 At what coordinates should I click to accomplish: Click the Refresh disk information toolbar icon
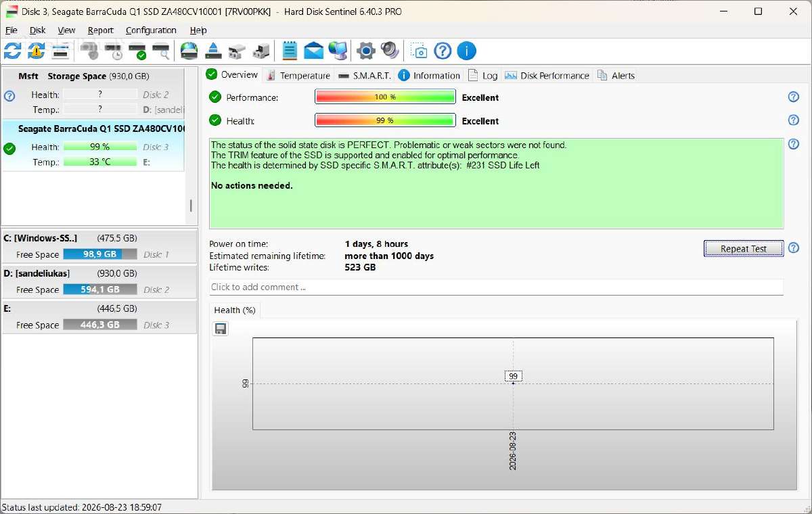[x=13, y=51]
